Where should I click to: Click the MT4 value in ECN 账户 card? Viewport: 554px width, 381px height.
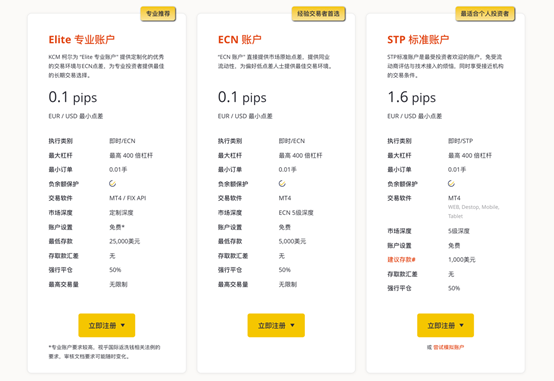(285, 198)
